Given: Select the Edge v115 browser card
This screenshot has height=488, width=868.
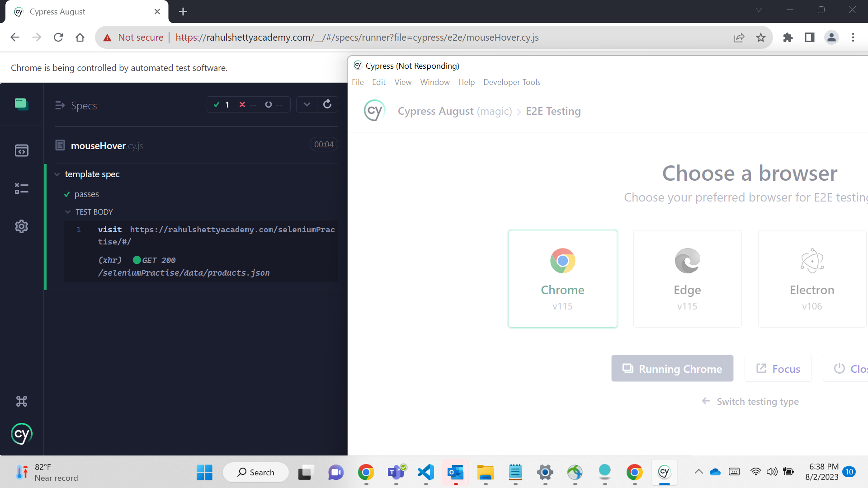Looking at the screenshot, I should (687, 278).
